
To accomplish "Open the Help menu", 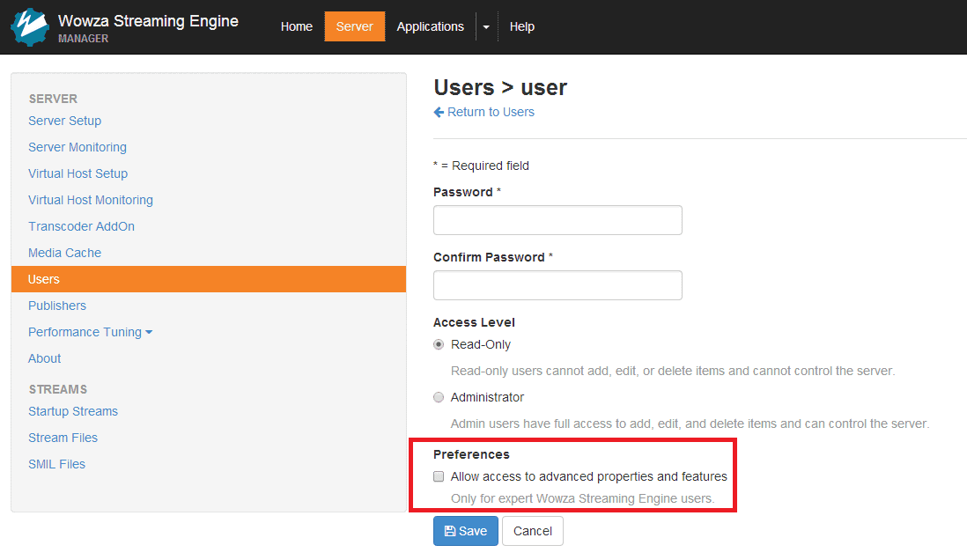I will coord(521,27).
